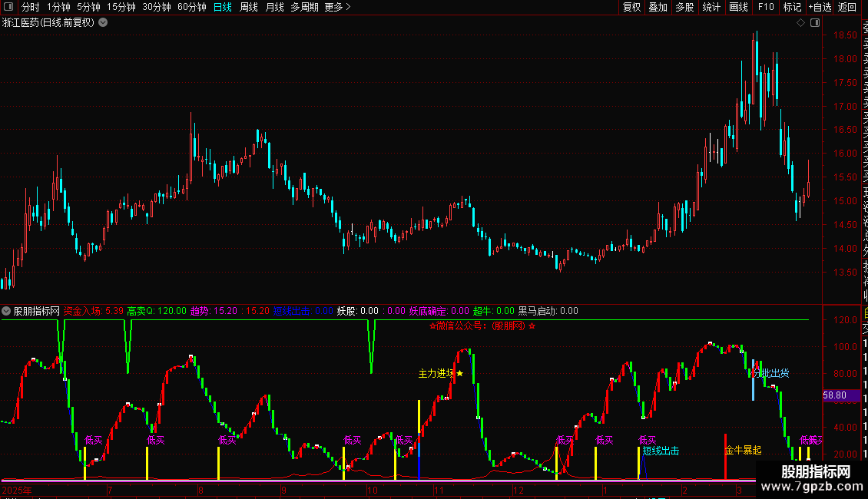Switch to 分时 view
Viewport: 868px width, 499px height.
(x=31, y=7)
